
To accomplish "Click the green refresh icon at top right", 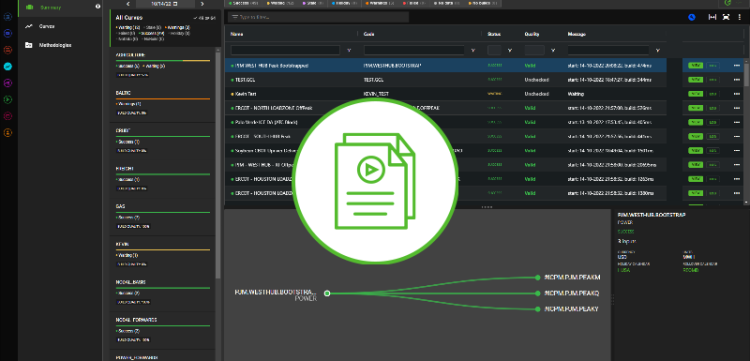I will point(728,2).
